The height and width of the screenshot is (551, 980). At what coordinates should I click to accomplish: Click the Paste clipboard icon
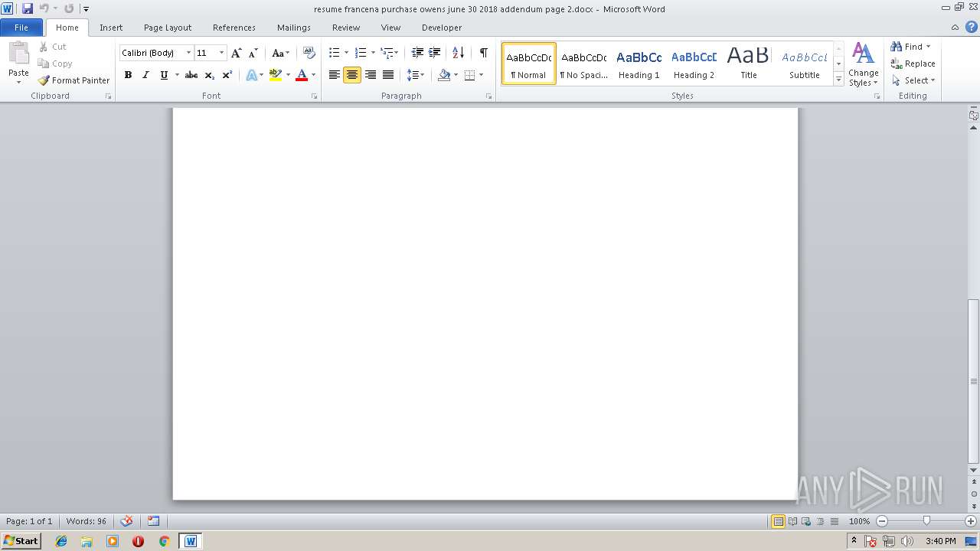(x=18, y=54)
